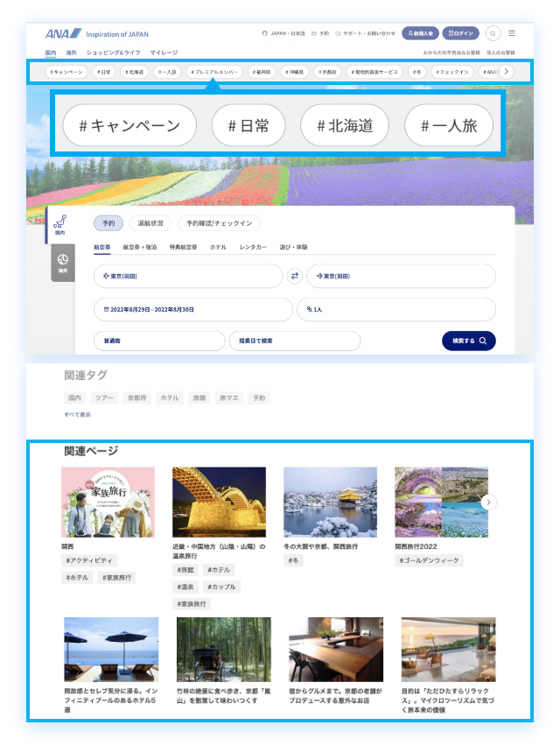This screenshot has height=753, width=560.
Task: Open the 1人 passenger count selector
Action: (x=395, y=309)
